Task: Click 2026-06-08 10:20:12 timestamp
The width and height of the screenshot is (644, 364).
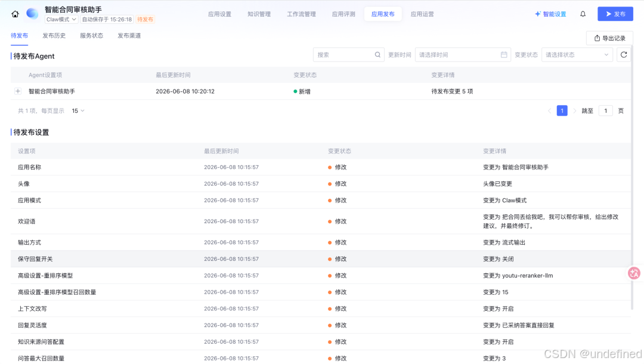Action: (185, 92)
